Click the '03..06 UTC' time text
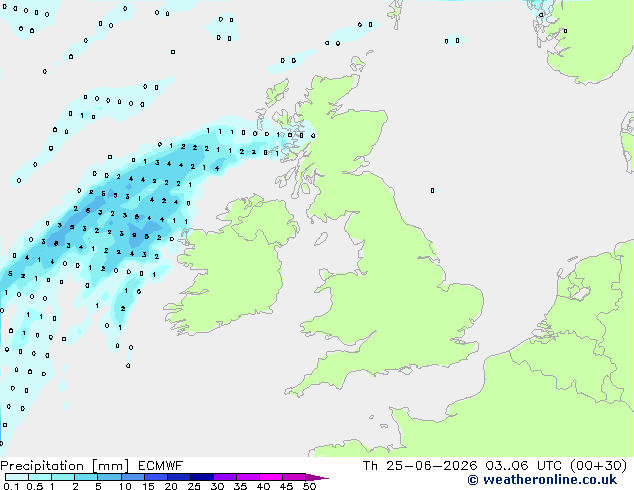 (x=524, y=466)
